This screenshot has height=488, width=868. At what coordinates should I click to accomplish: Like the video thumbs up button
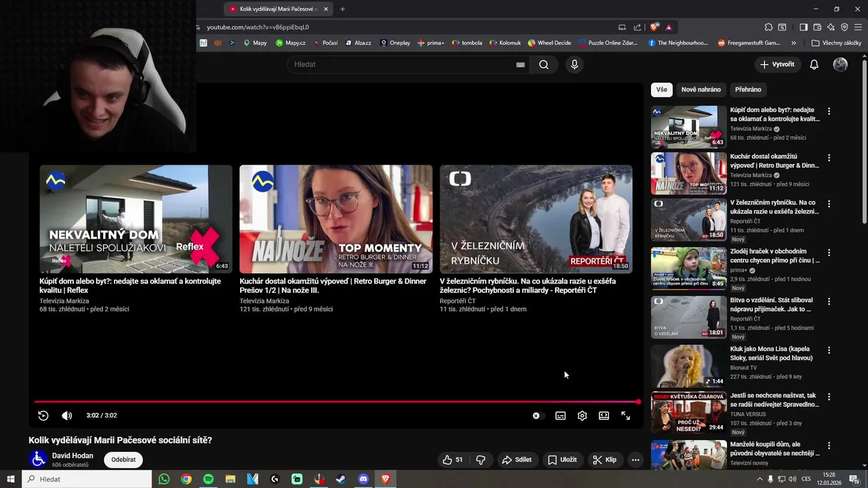click(x=452, y=460)
